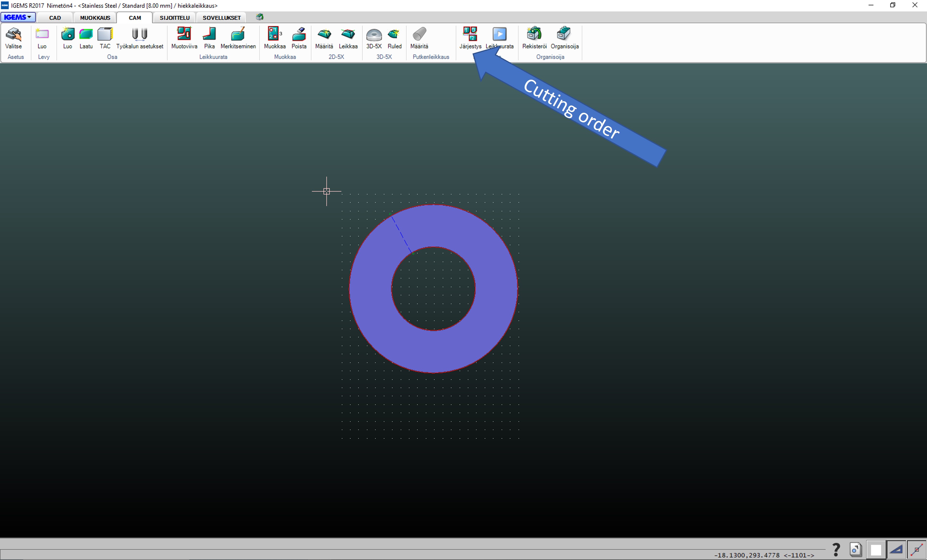Toggle the blue triangle status button

(x=897, y=550)
